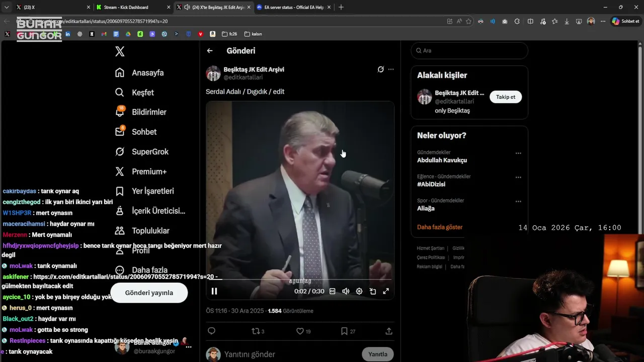Open the browser tab list chevron
Screen dimensions: 644x362
click(x=7, y=7)
